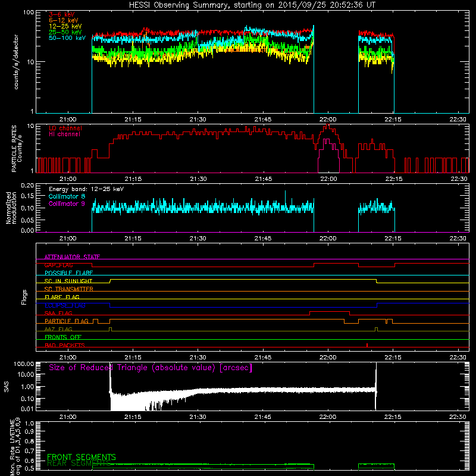Click the BAD_PACKETS red tick marker
The image size is (476, 476).
point(367,345)
